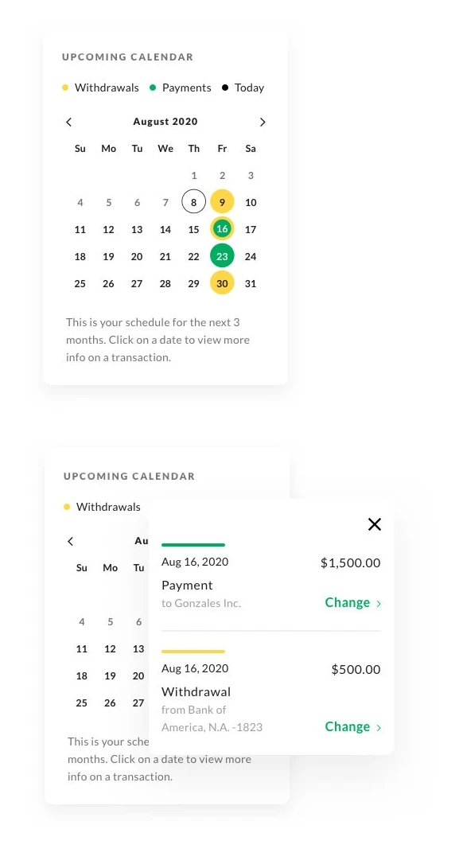
Task: Close the transaction details popup
Action: pos(375,524)
